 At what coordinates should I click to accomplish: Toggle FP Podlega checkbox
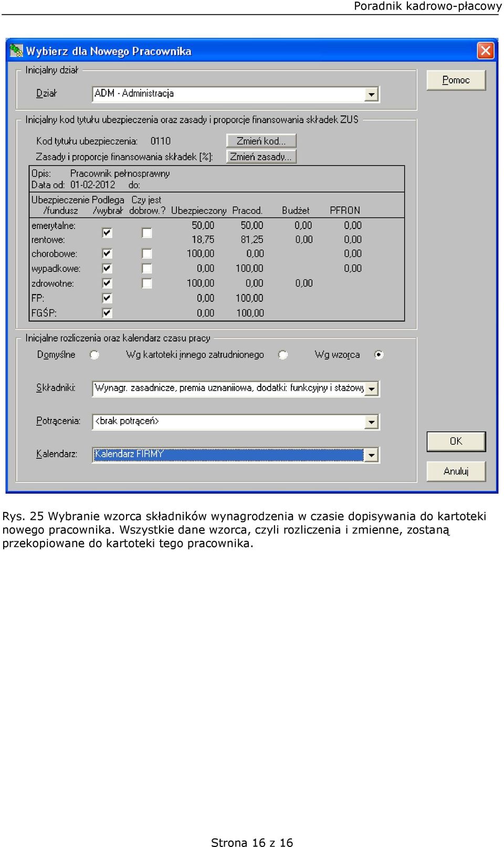point(107,298)
